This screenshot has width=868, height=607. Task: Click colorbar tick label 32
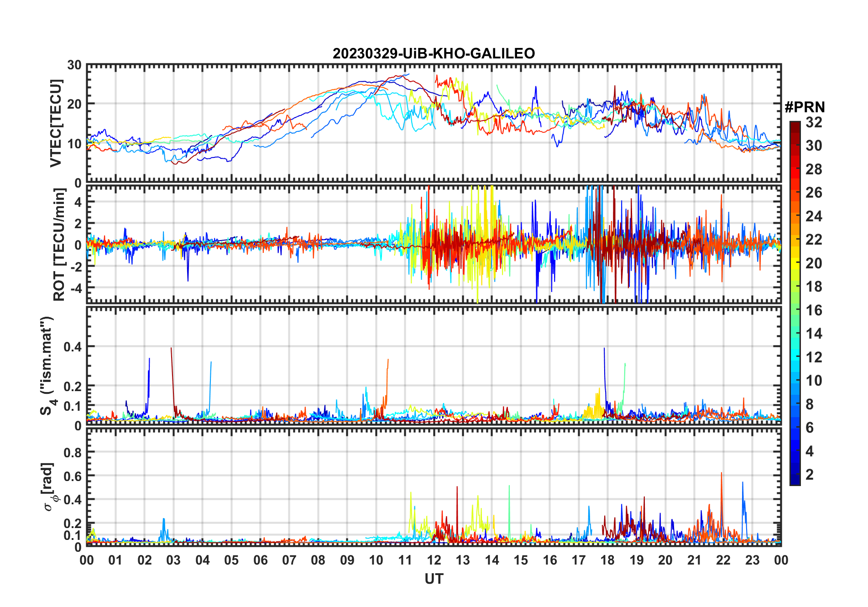tap(814, 122)
